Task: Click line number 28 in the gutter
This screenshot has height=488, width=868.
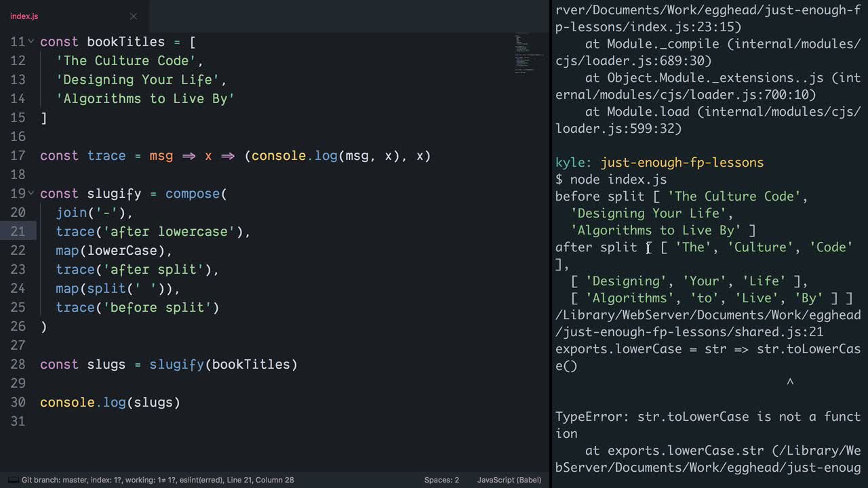Action: (18, 365)
